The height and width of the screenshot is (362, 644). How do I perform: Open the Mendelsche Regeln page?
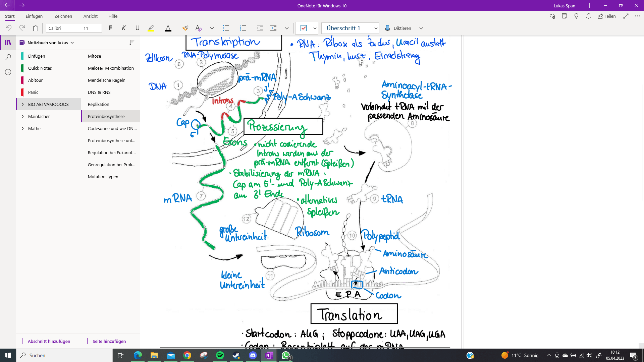110,80
